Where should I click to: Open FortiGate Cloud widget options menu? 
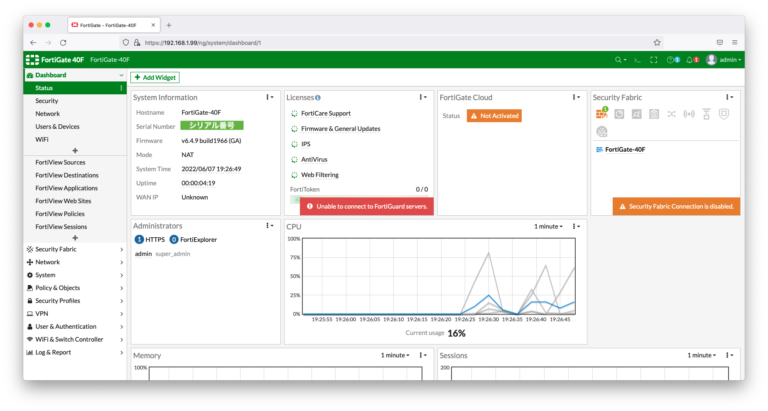[576, 97]
